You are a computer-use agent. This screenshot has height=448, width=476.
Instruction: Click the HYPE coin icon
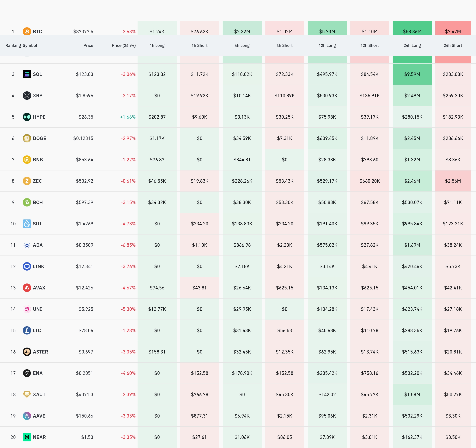pos(27,117)
